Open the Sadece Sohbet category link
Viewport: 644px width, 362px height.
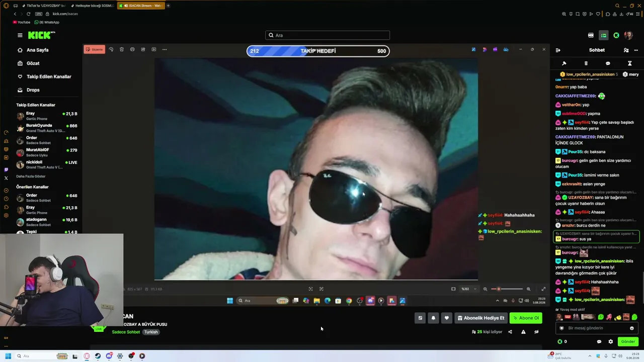pos(126,332)
